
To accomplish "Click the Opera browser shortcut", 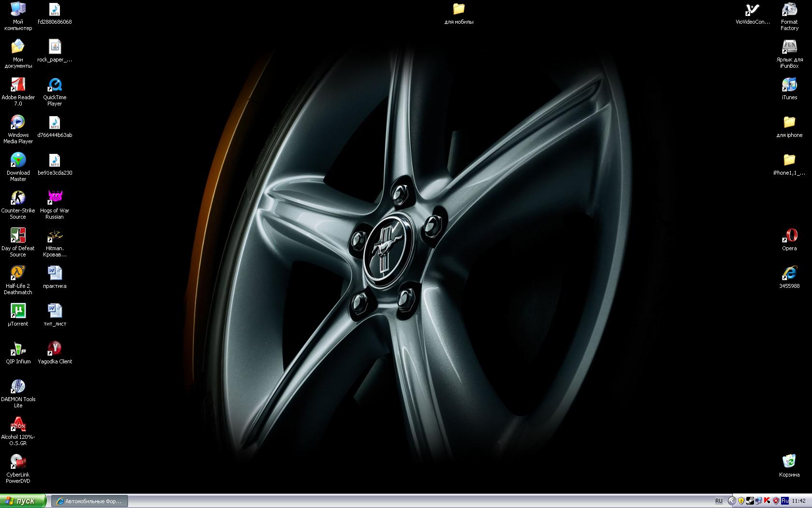I will [789, 236].
